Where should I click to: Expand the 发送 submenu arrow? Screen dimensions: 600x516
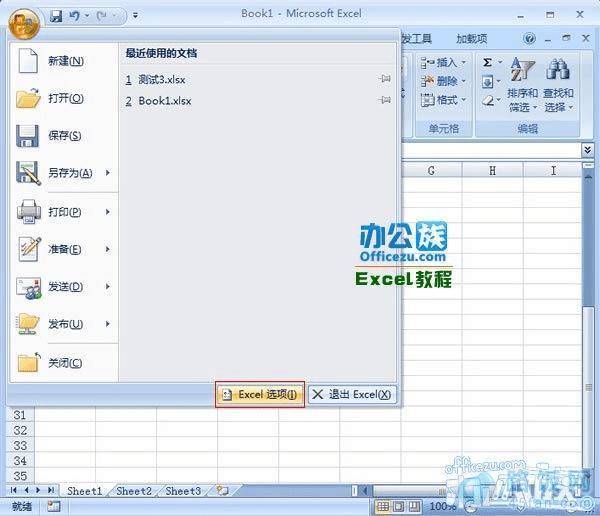pos(108,286)
